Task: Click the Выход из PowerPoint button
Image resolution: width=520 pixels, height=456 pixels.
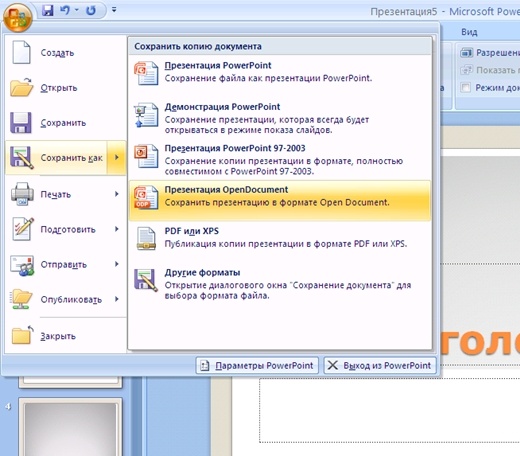Action: coord(380,366)
